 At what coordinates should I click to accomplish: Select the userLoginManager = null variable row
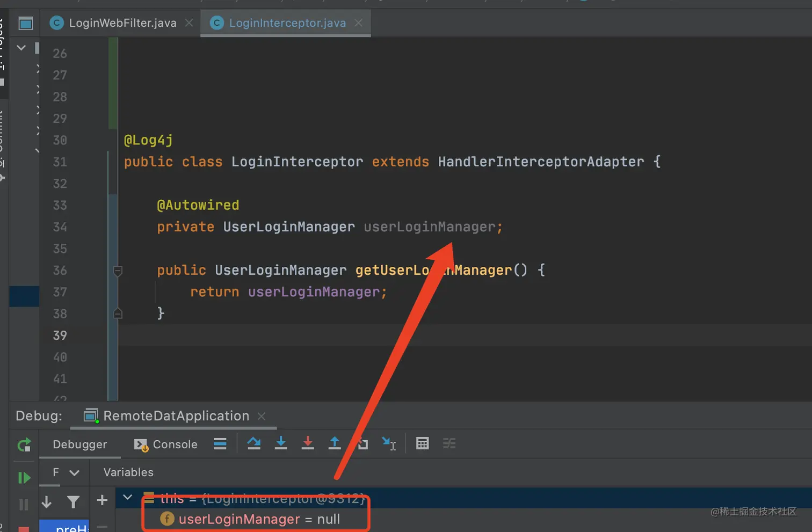(464, 519)
